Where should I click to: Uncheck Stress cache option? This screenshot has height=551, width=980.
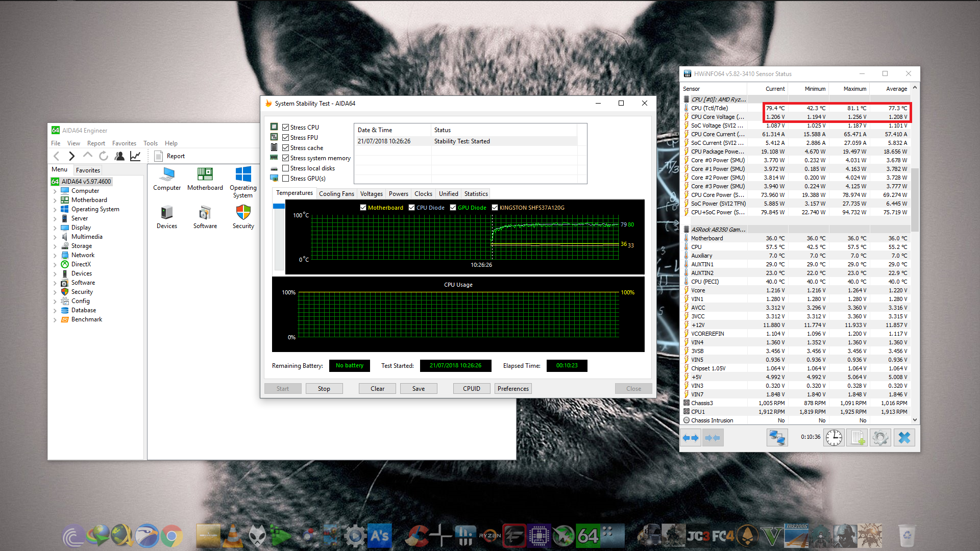coord(286,148)
